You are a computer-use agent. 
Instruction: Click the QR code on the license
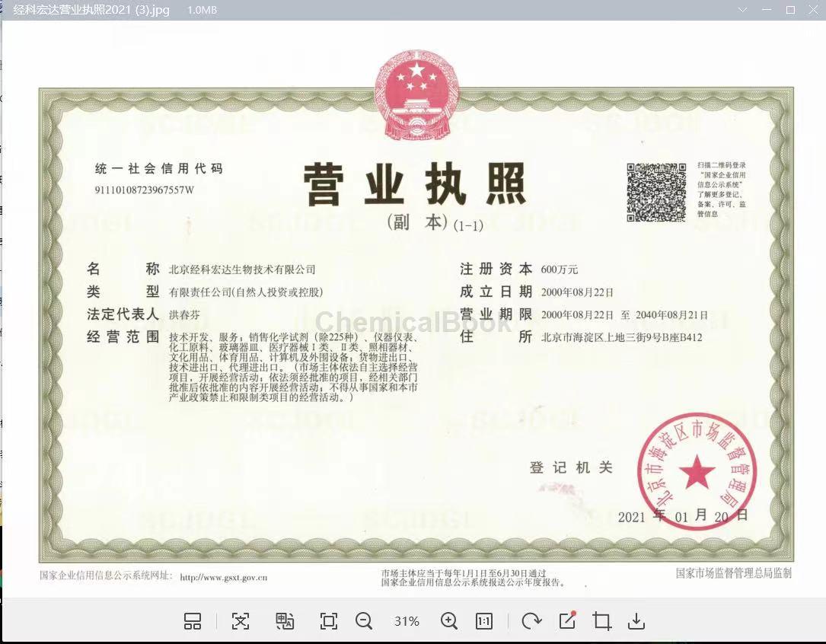pos(656,192)
